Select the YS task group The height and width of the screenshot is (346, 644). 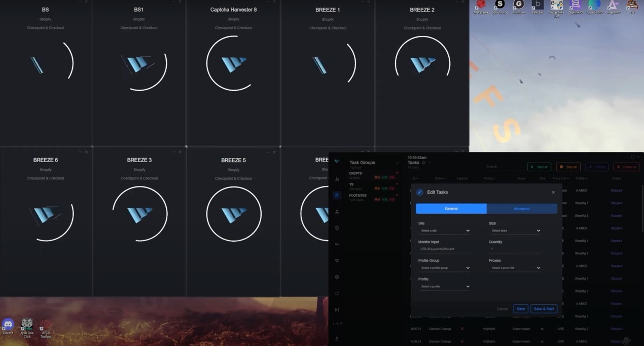click(373, 186)
